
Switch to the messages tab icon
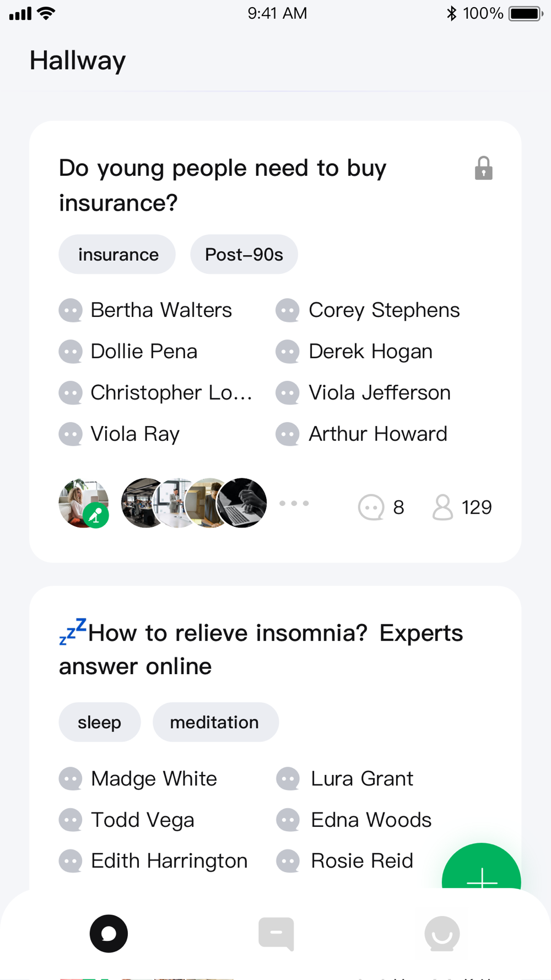coord(276,934)
